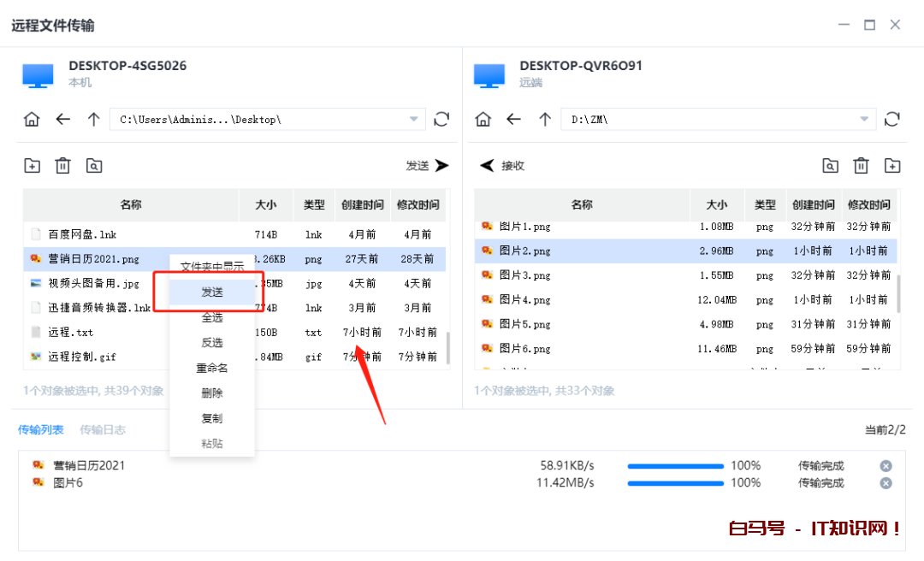Image resolution: width=924 pixels, height=561 pixels.
Task: Select 图片4.png in the remote list
Action: point(525,300)
